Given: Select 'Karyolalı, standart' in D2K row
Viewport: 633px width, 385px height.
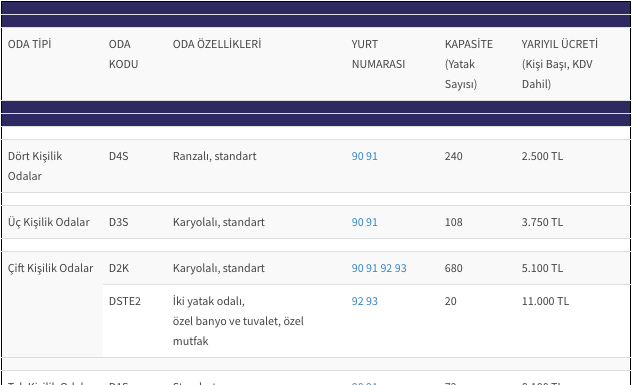Looking at the screenshot, I should [x=219, y=268].
